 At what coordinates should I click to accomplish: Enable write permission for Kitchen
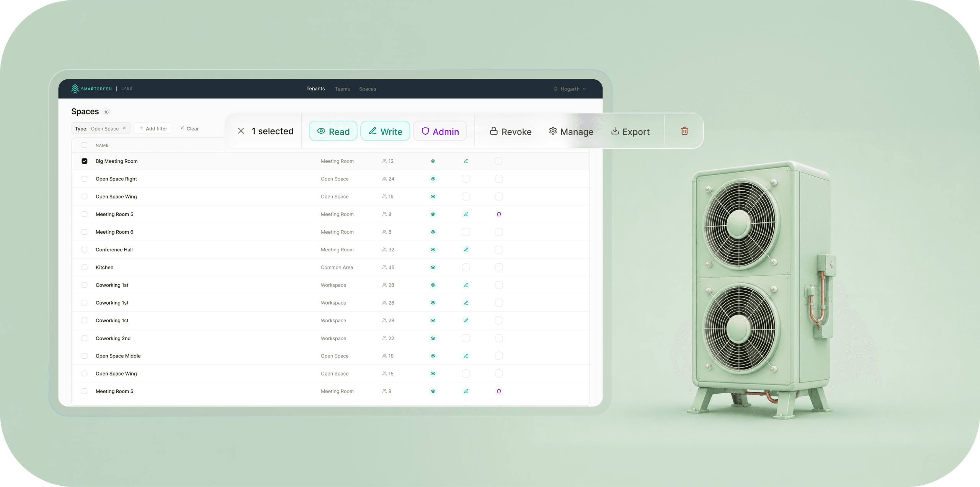466,267
